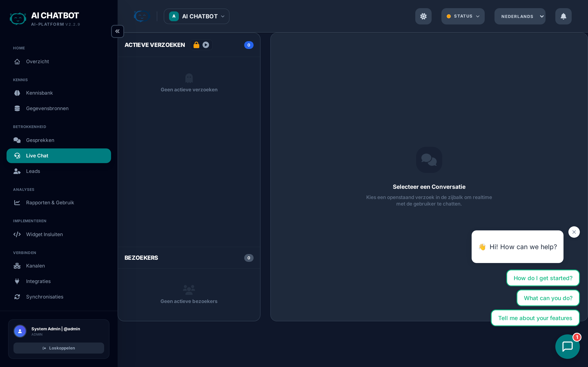Select Widget Insluiten in the sidebar
Viewport: 588px width, 367px height.
tap(44, 234)
